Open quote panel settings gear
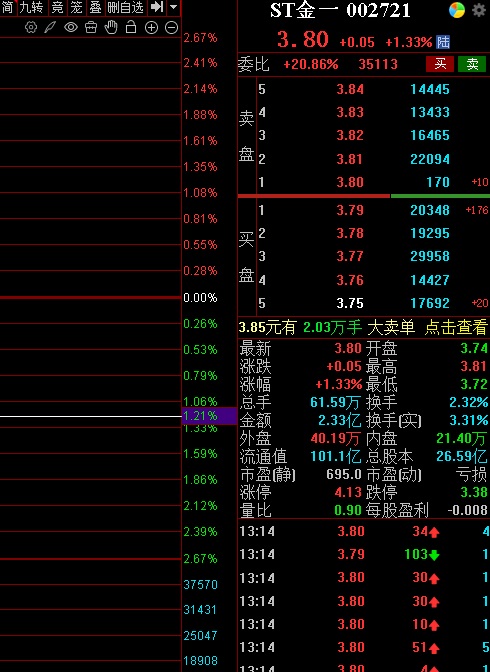This screenshot has width=490, height=672. [x=479, y=10]
